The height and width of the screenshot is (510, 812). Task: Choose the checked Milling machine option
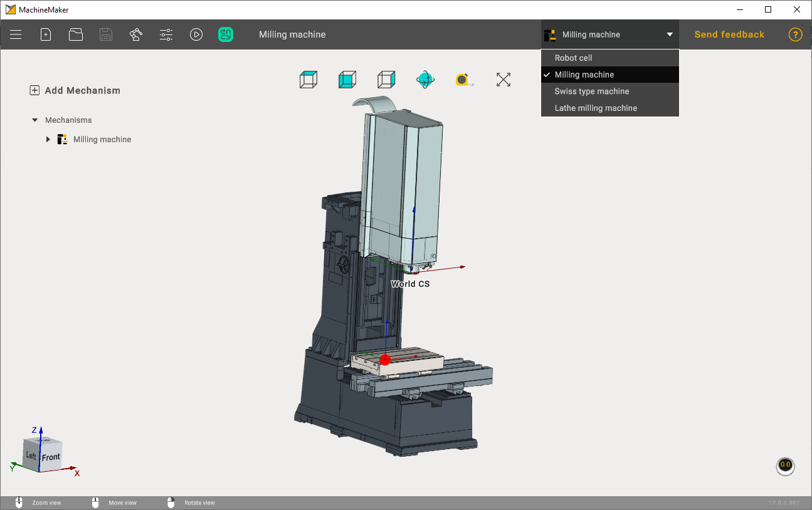point(610,75)
